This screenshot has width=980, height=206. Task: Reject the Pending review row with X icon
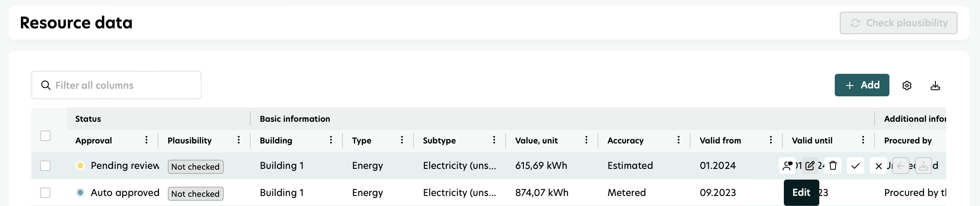(x=879, y=166)
